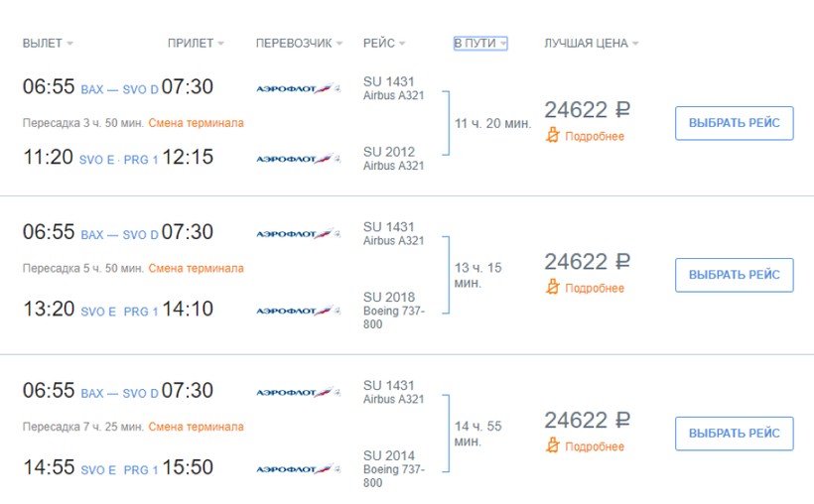This screenshot has width=814, height=504.
Task: Click the 24622 ₽ price of first flight
Action: [587, 109]
